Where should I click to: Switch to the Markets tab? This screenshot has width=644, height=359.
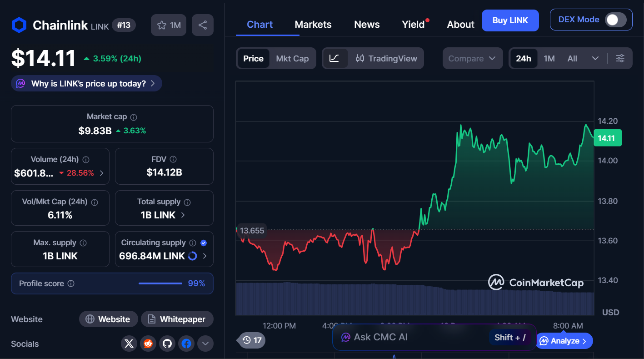313,24
